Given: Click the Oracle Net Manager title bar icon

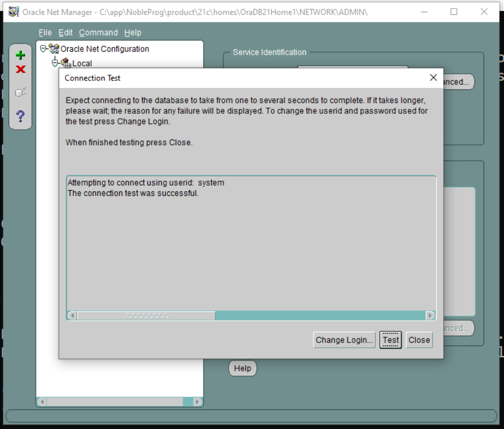Looking at the screenshot, I should pos(13,12).
